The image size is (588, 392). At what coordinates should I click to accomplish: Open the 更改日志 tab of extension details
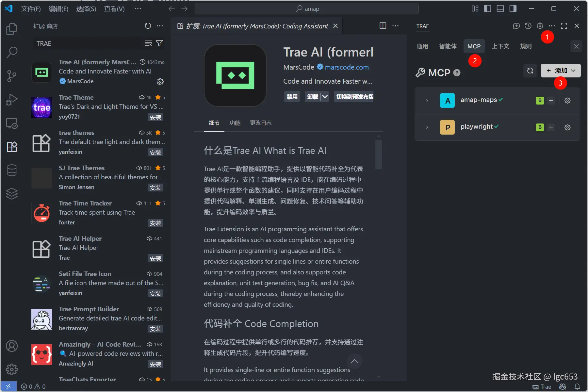tap(261, 123)
